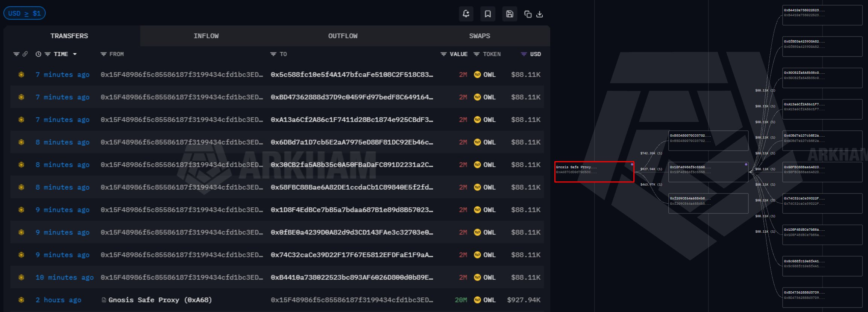
Task: Open the TOKEN column filter
Action: coord(476,54)
